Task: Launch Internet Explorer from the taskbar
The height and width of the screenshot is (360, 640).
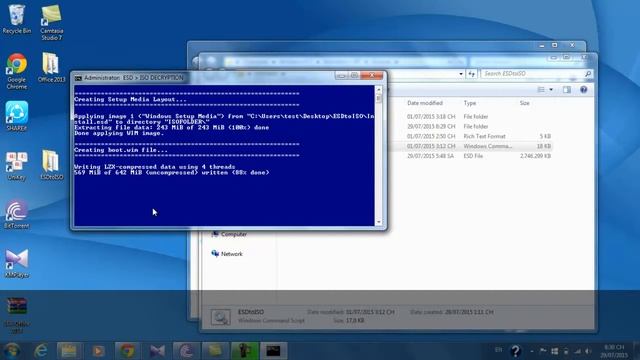Action: 40,351
